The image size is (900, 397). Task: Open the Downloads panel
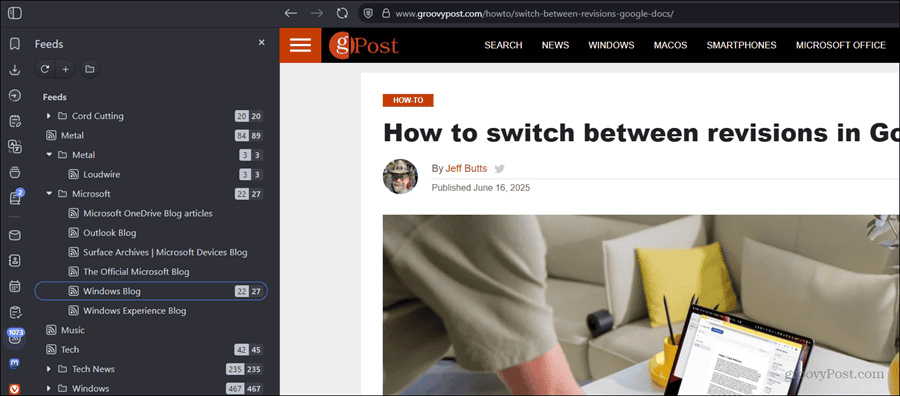tap(15, 70)
